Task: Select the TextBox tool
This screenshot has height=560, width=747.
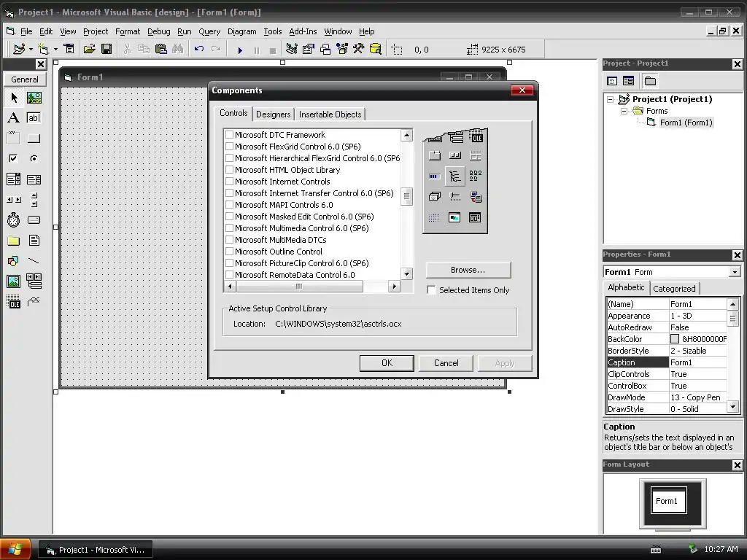Action: tap(34, 117)
